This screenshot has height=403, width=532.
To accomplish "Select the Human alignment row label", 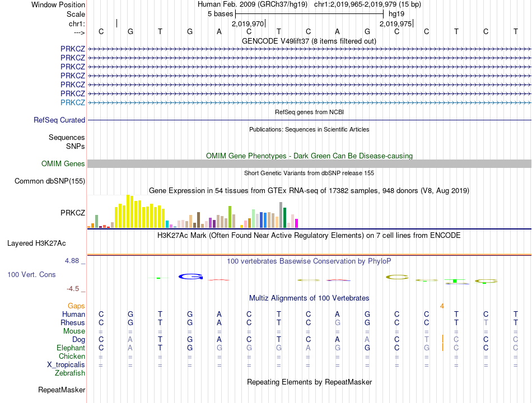I will coord(73,315).
